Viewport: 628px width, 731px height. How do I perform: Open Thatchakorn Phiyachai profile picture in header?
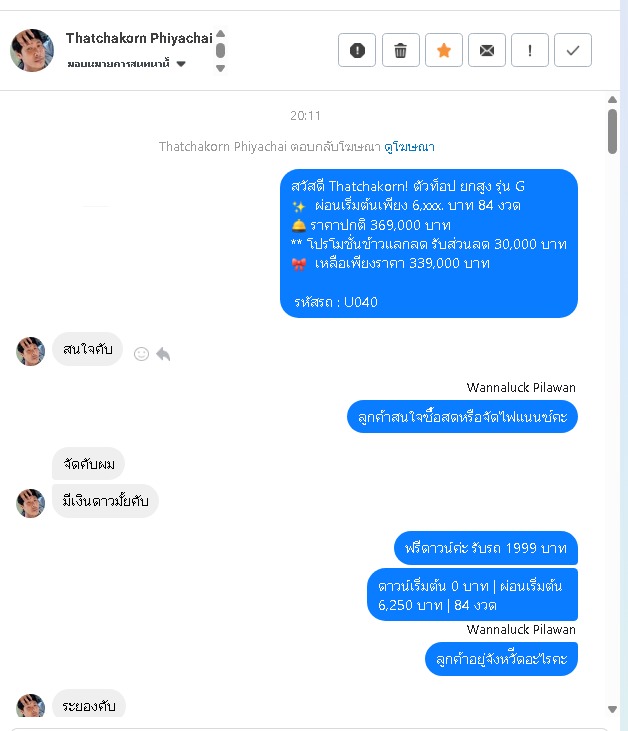point(32,50)
